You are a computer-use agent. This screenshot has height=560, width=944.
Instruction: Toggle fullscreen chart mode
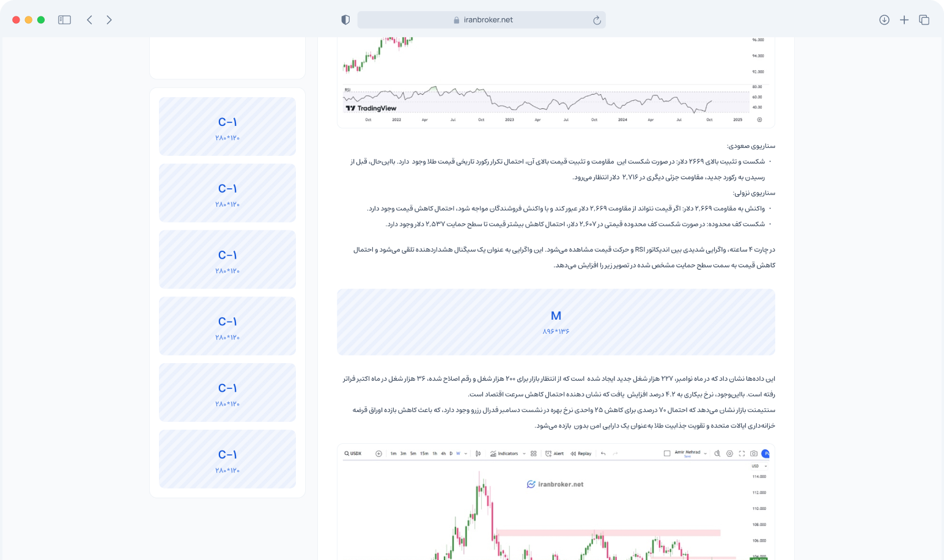click(x=742, y=454)
